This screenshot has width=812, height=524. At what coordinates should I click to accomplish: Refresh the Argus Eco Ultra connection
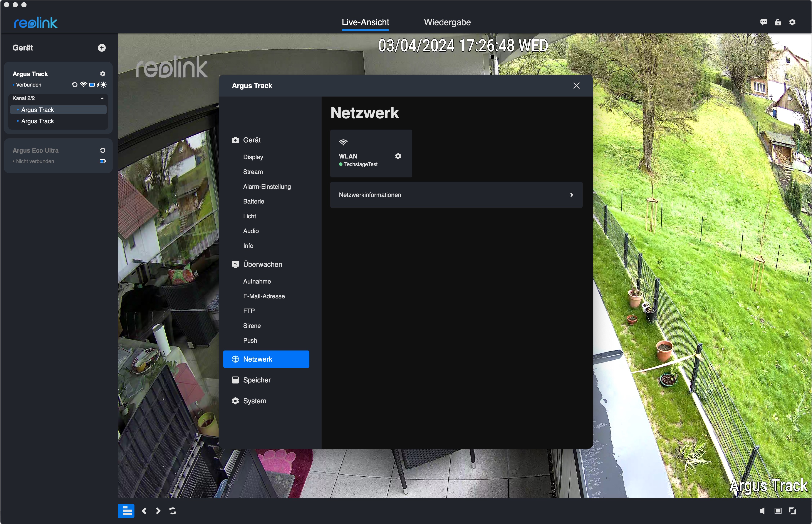(x=102, y=150)
